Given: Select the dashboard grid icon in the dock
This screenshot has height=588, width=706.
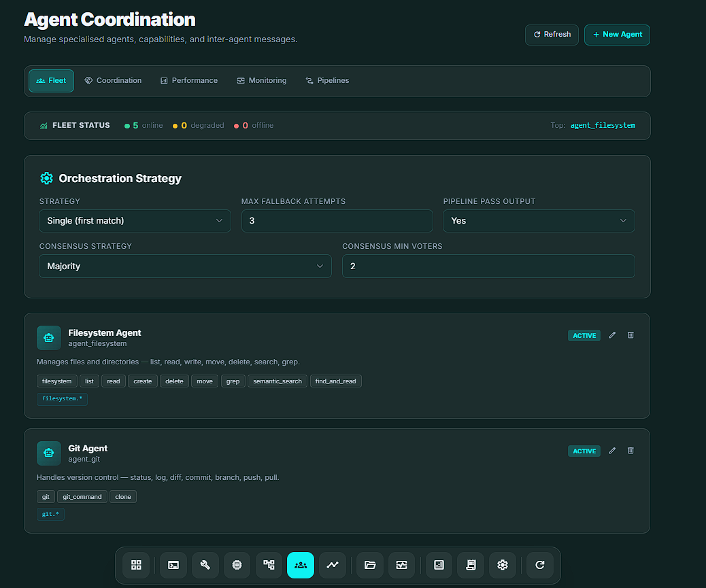Looking at the screenshot, I should pyautogui.click(x=136, y=565).
